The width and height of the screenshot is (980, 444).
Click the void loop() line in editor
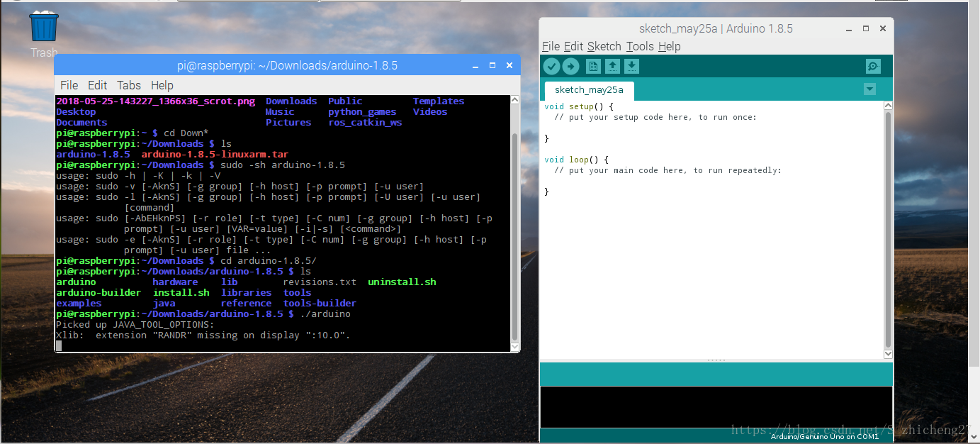pyautogui.click(x=576, y=160)
